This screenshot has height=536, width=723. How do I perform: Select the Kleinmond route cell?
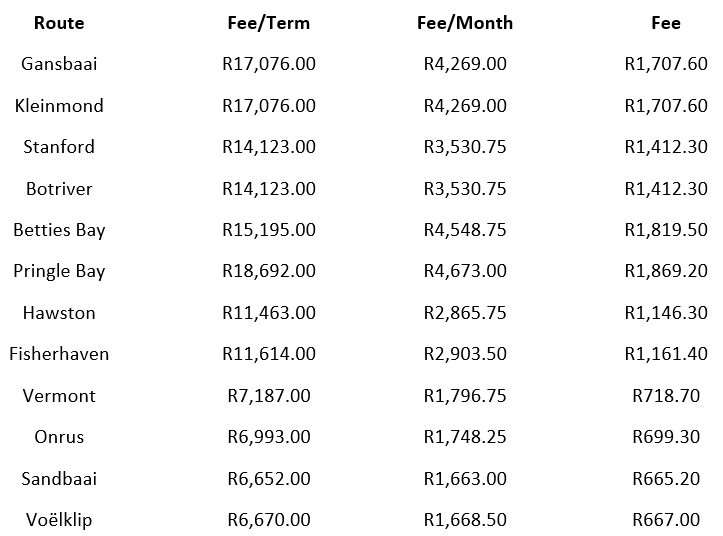(59, 105)
